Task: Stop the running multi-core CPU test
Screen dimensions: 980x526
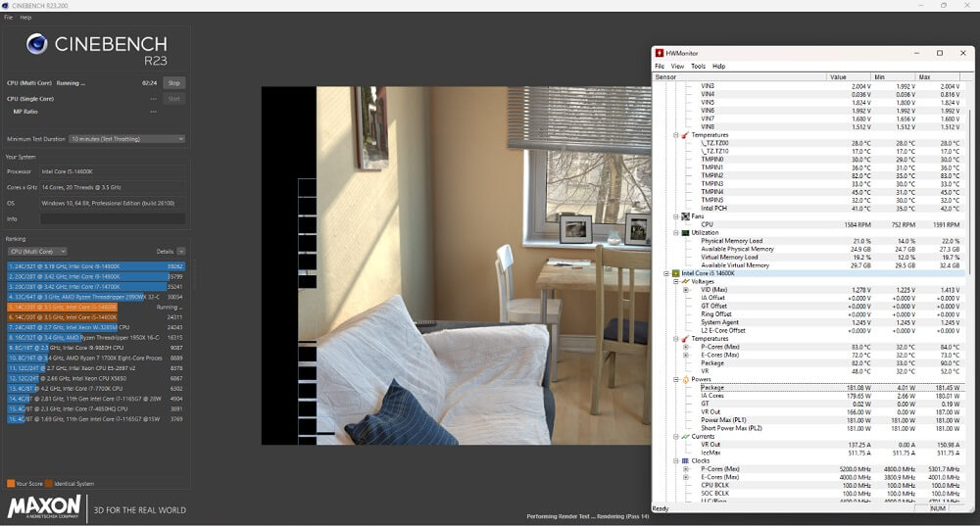Action: click(173, 83)
